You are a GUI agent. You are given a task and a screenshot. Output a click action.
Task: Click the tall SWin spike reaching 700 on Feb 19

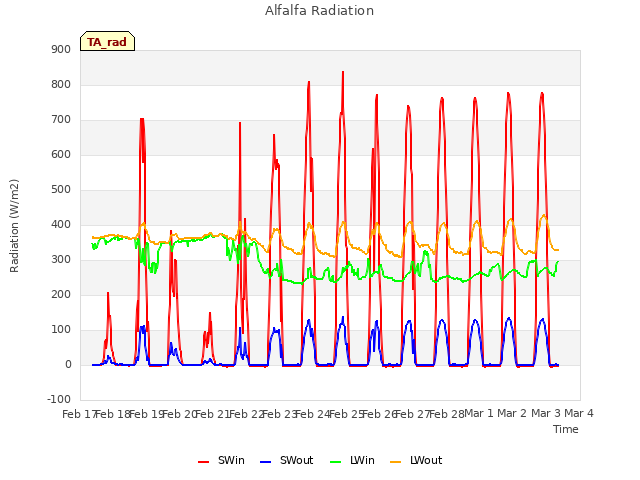pos(142,120)
